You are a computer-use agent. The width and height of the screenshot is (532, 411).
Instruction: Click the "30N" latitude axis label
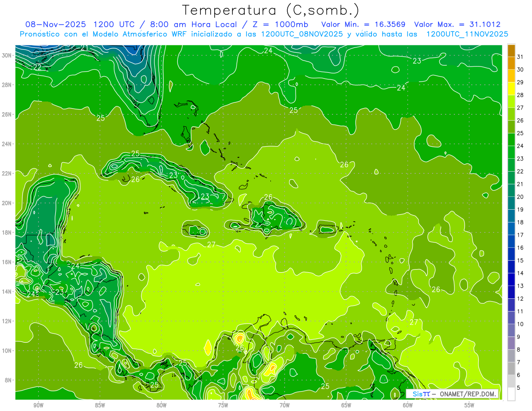(7, 55)
